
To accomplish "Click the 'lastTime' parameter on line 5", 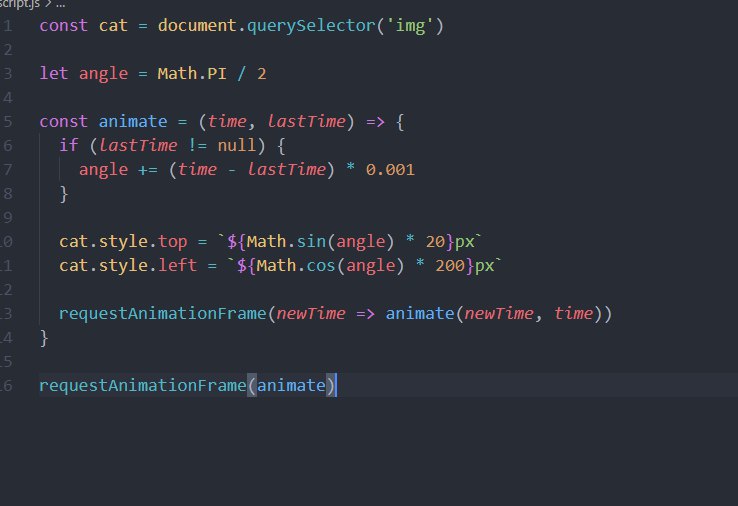I will coord(306,121).
